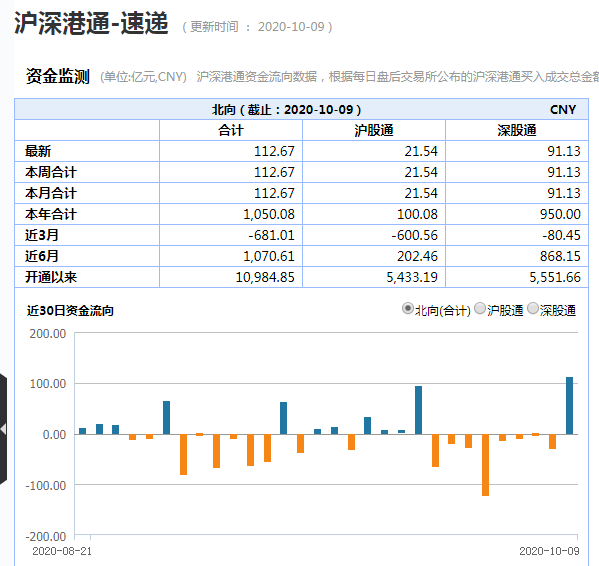This screenshot has width=599, height=566.
Task: Click the 资金监测 section heading
Action: click(58, 76)
